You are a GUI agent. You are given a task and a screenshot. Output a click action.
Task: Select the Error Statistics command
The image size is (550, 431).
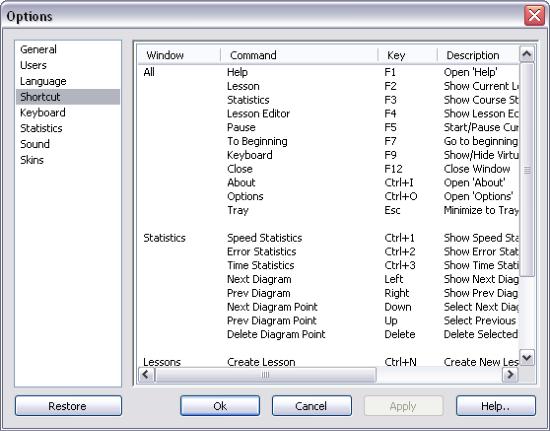coord(261,251)
